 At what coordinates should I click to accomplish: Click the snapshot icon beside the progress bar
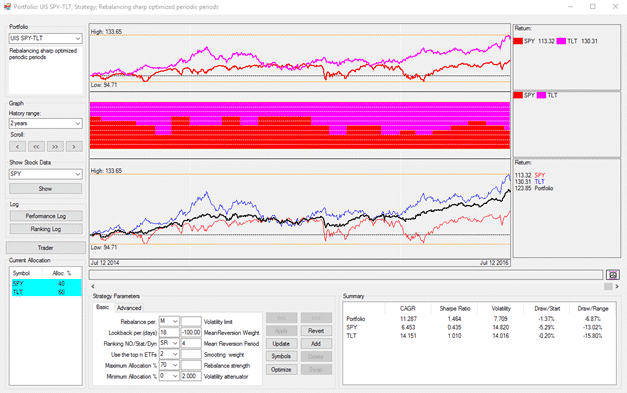613,275
